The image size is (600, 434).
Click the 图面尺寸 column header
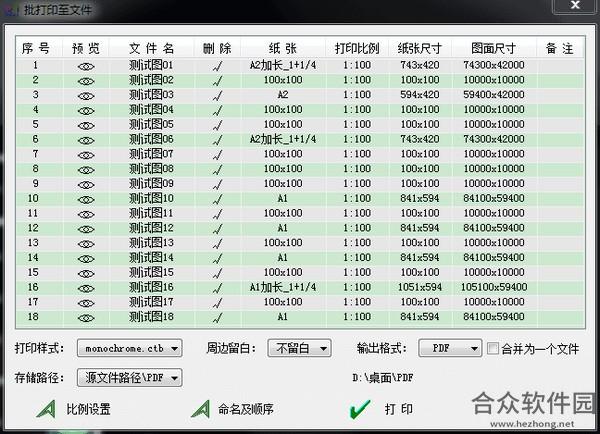click(494, 48)
